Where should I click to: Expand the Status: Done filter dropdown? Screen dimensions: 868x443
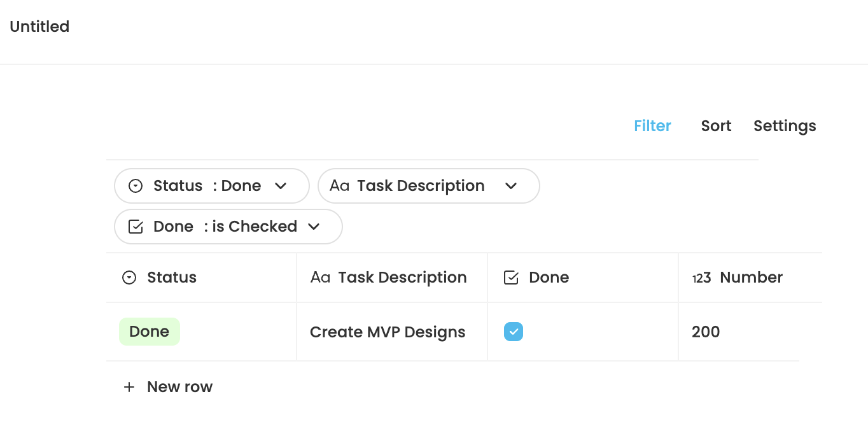pos(281,185)
